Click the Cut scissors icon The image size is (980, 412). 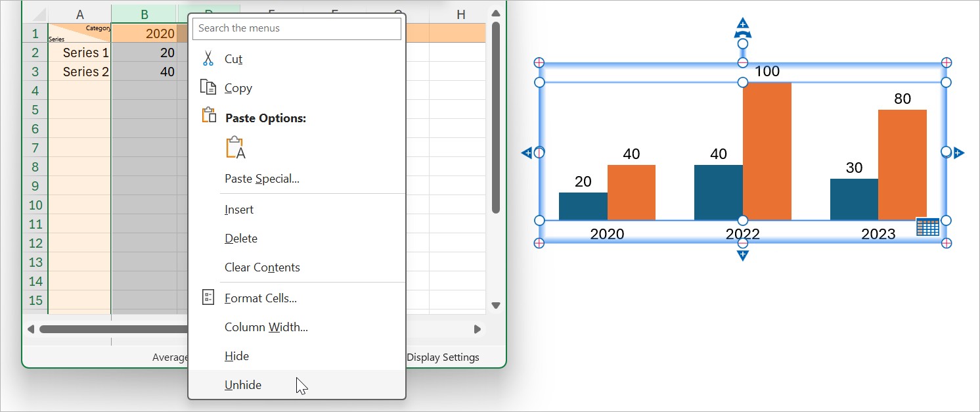(208, 58)
